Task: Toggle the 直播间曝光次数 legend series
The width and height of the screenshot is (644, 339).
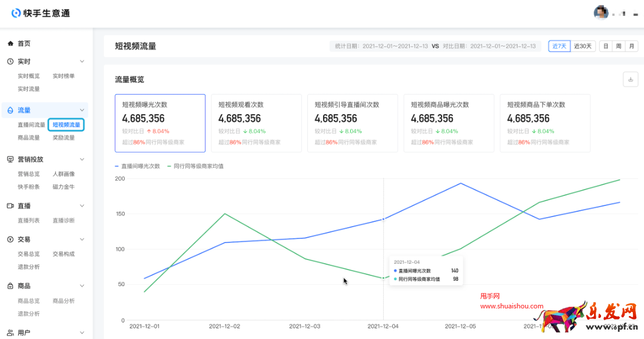Action: click(137, 167)
